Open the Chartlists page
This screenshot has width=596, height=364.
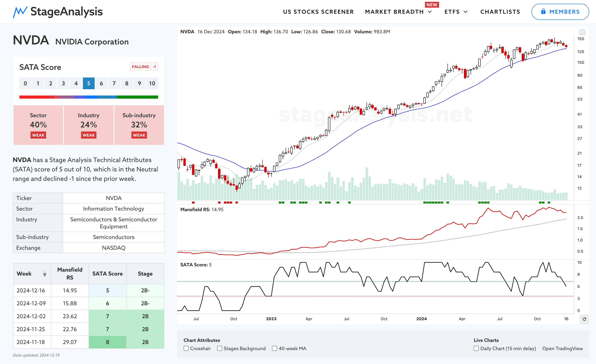pos(500,12)
